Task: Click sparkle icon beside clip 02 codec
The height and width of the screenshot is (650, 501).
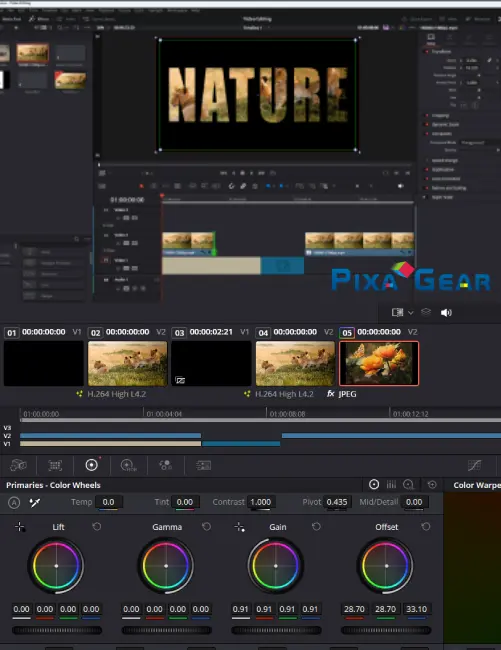Action: pos(80,393)
